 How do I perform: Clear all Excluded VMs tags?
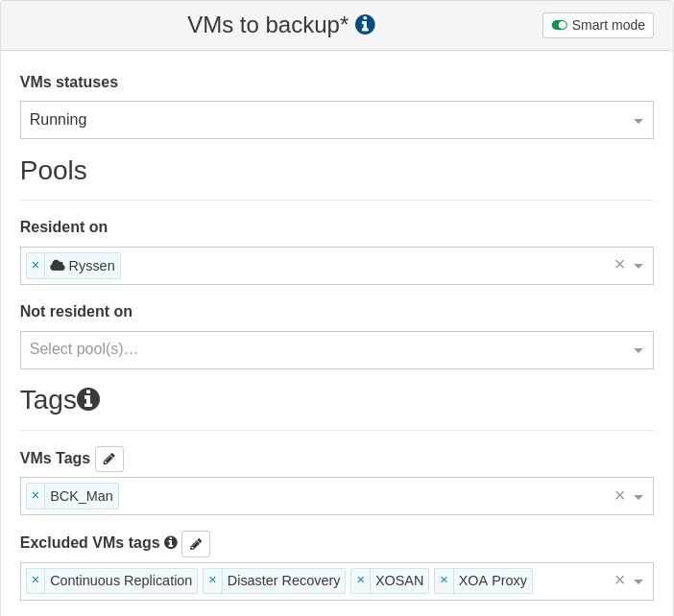pos(619,580)
